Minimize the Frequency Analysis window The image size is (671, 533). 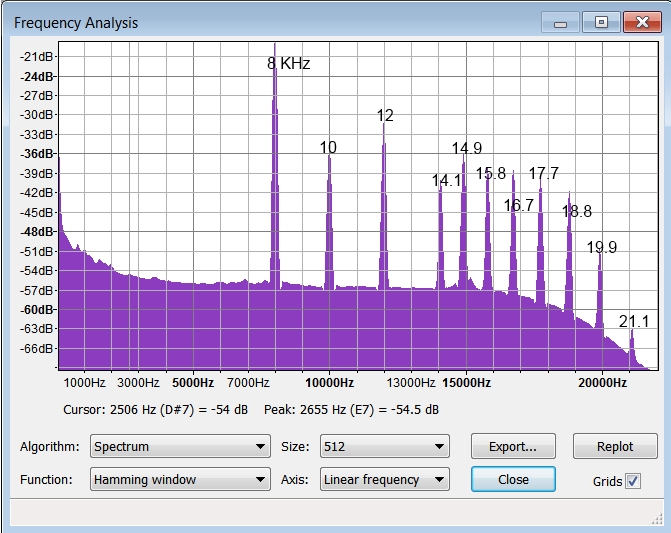click(x=562, y=22)
